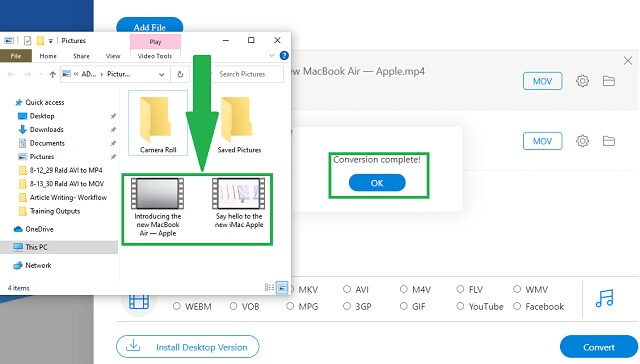This screenshot has width=640, height=364.
Task: Click the Search Pictures field
Action: 248,74
